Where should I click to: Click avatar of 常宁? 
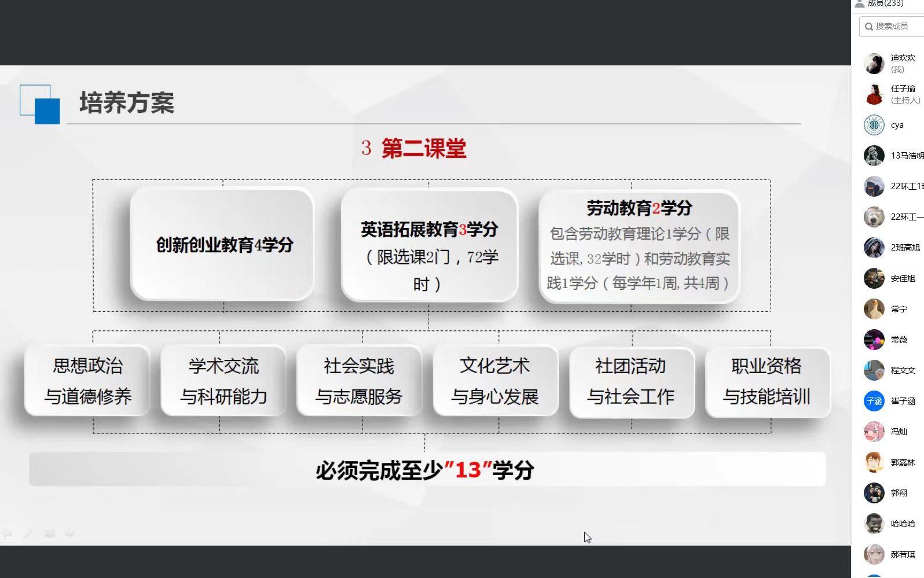tap(874, 309)
